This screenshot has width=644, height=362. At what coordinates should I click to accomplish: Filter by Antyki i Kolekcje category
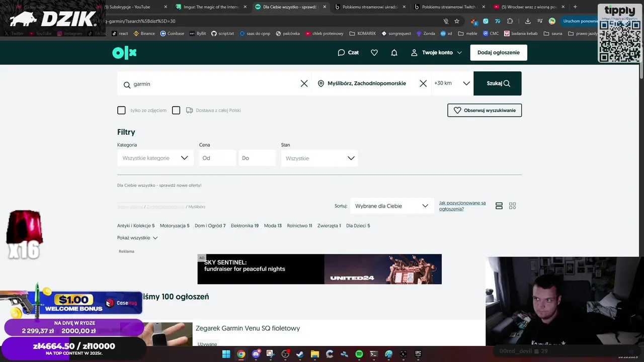coord(136,226)
